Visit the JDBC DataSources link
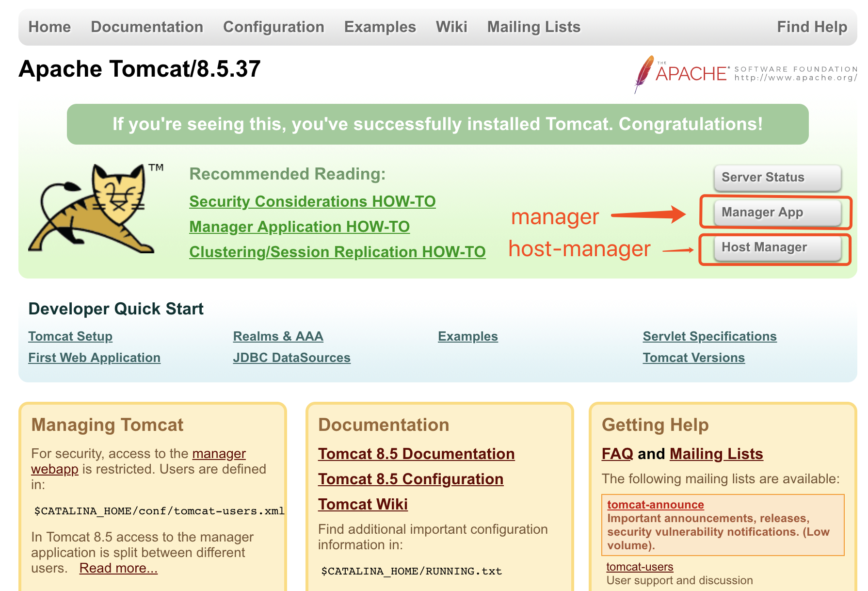Image resolution: width=868 pixels, height=591 pixels. [x=291, y=358]
